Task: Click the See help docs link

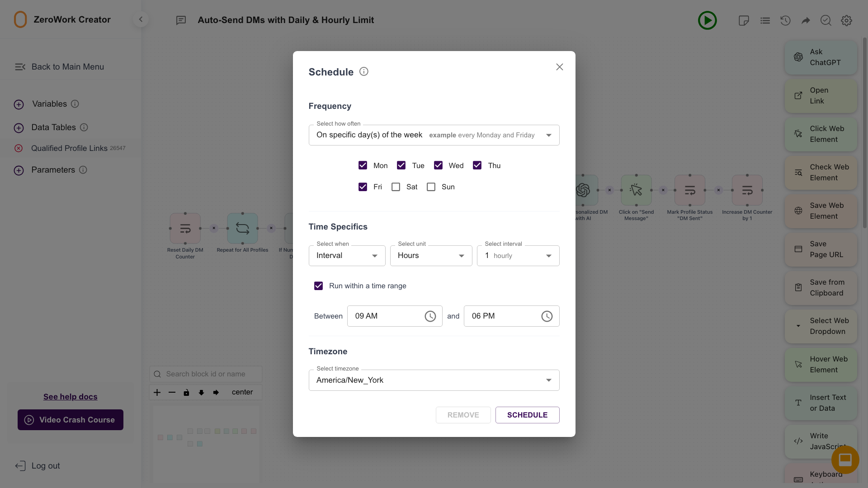Action: pyautogui.click(x=71, y=396)
